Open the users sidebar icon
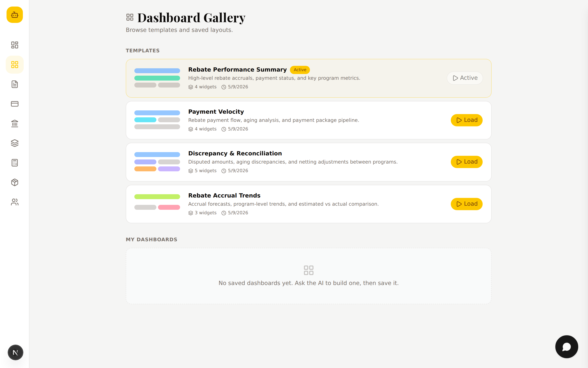The image size is (588, 368). point(14,202)
